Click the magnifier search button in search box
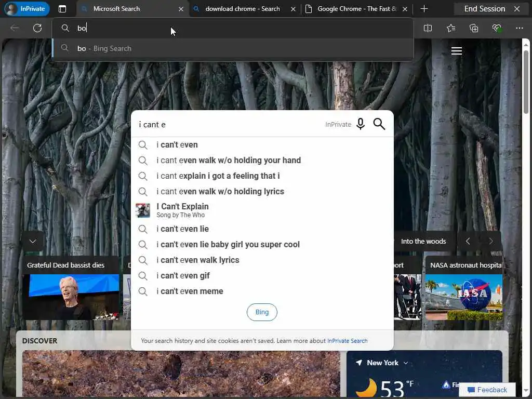Screen dimensions: 532x399 (379, 124)
